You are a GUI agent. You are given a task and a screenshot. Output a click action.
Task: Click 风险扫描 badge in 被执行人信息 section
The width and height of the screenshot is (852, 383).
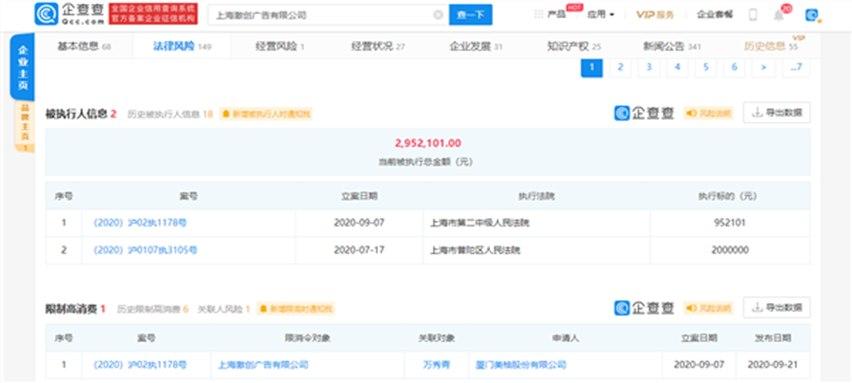pyautogui.click(x=708, y=113)
